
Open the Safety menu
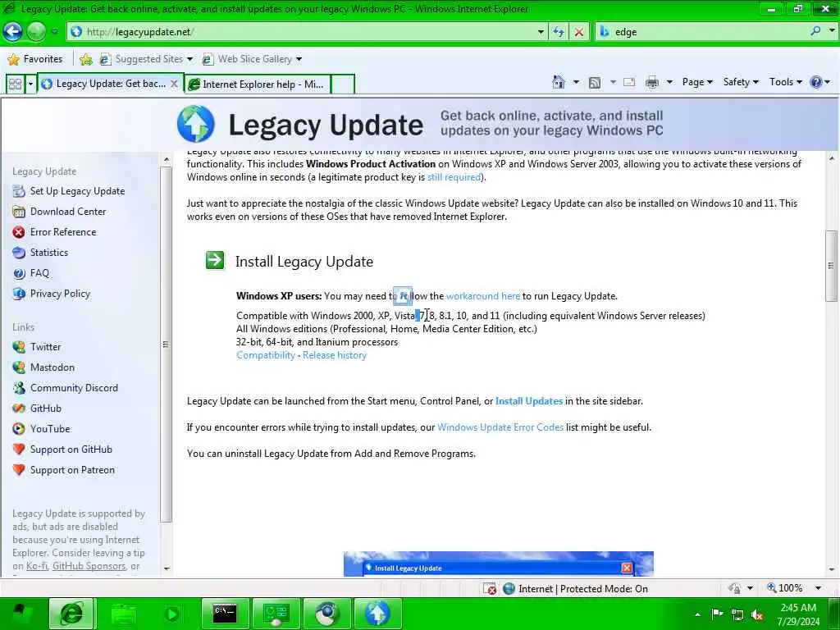click(741, 82)
